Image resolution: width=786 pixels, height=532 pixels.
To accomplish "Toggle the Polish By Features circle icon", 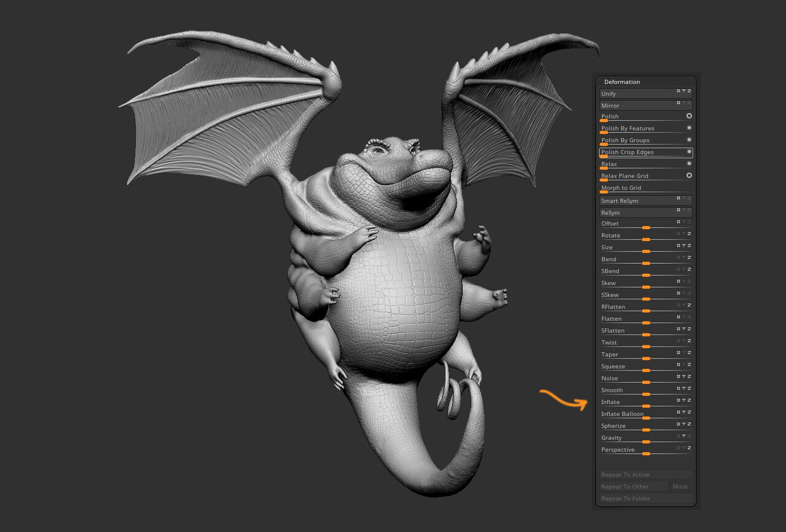I will pos(689,128).
